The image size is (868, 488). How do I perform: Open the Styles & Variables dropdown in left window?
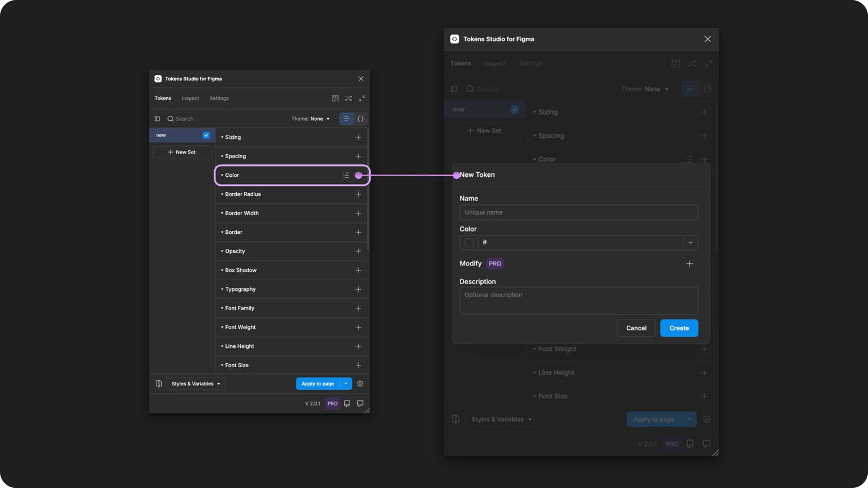click(x=196, y=384)
